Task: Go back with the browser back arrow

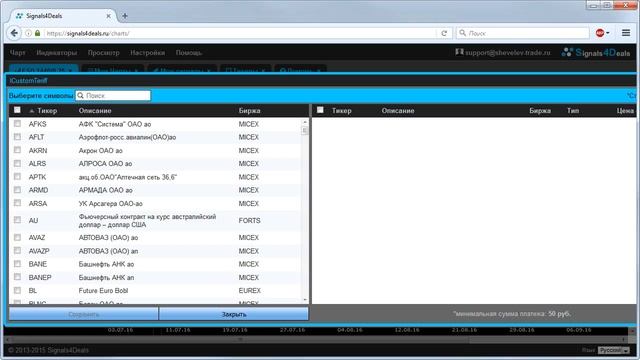Action: click(14, 33)
